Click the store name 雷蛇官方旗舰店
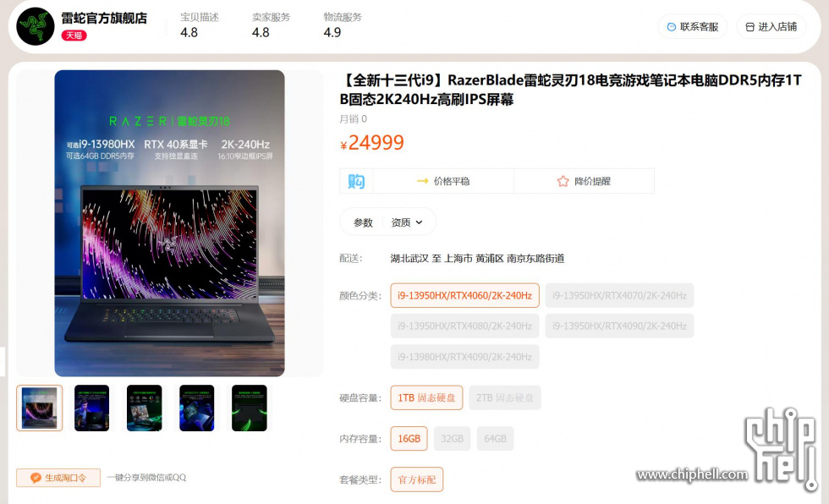Image resolution: width=829 pixels, height=504 pixels. point(104,18)
